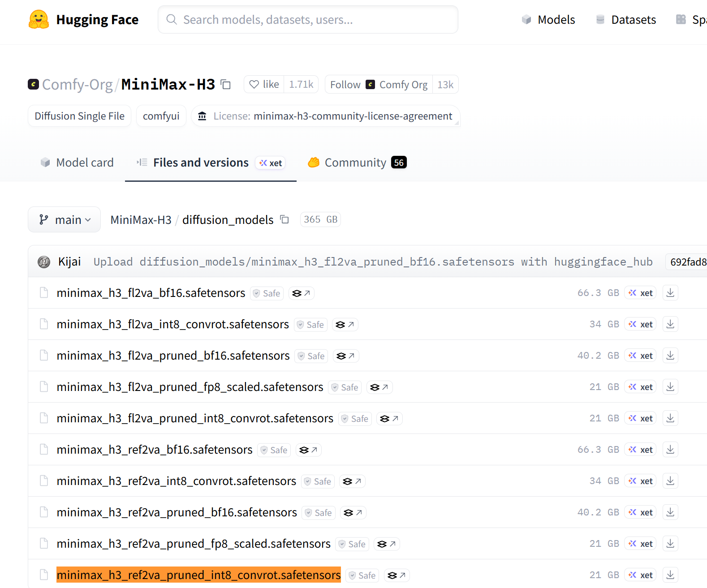Open minimax_h3_ref2va_pruned_fp8_scaled.safetensors file

pos(194,544)
